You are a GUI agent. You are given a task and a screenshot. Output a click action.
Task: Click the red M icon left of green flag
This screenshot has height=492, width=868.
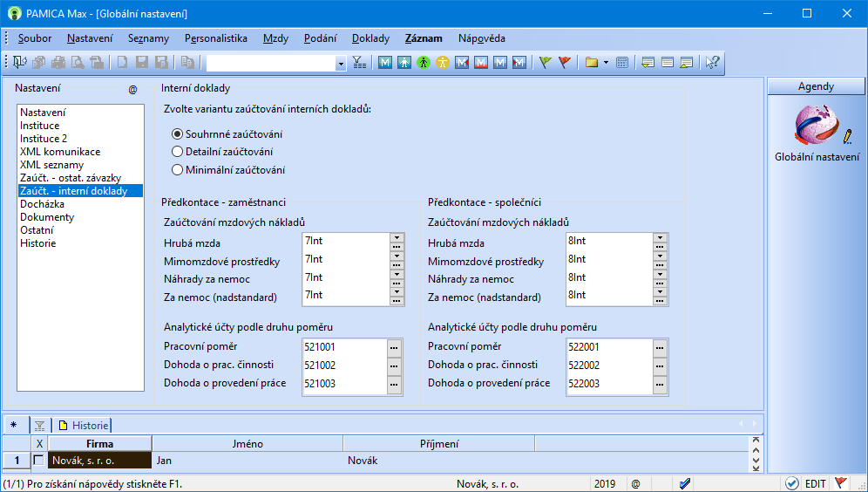pyautogui.click(x=519, y=63)
